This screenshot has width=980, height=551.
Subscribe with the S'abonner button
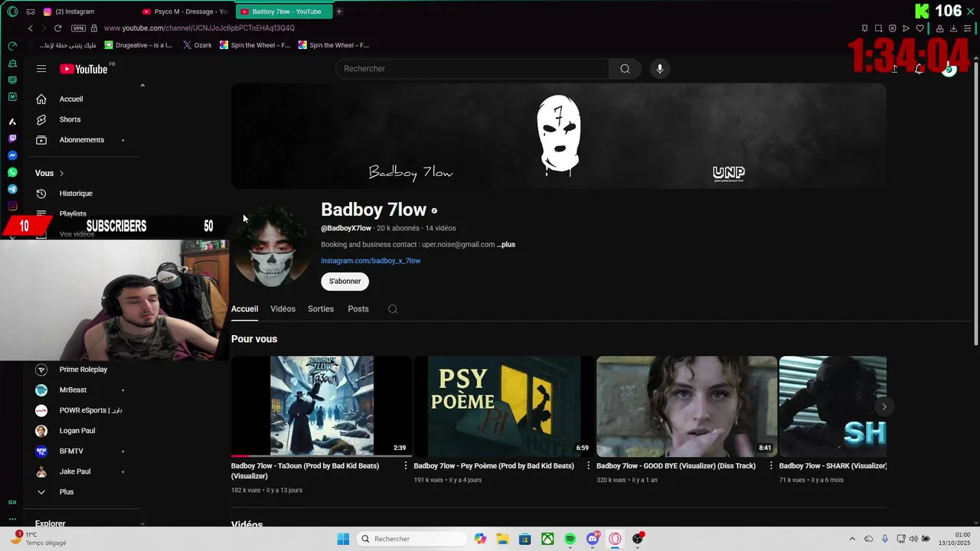pyautogui.click(x=345, y=281)
